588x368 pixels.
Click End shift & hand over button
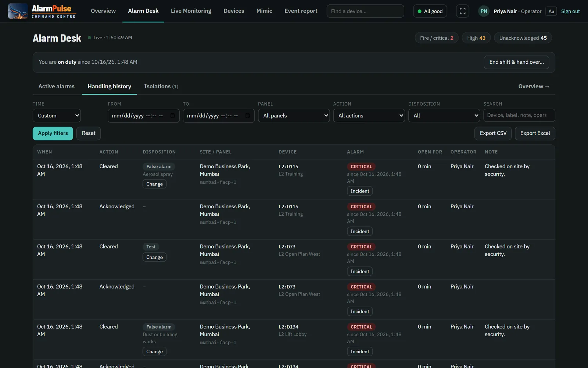coord(516,62)
